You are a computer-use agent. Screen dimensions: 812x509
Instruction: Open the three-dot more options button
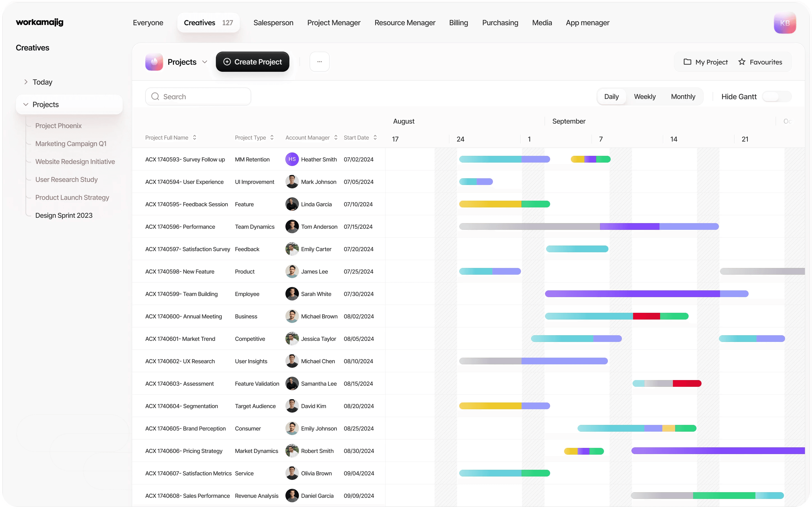[x=319, y=62]
